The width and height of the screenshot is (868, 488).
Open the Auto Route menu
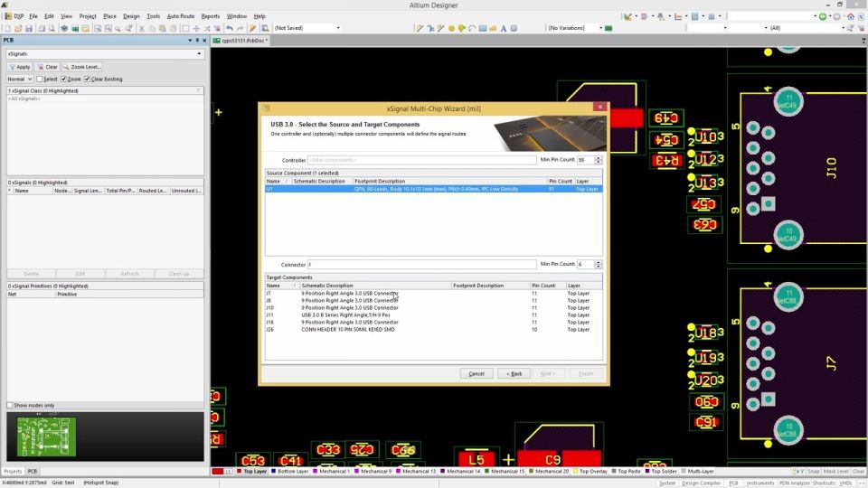tap(181, 16)
